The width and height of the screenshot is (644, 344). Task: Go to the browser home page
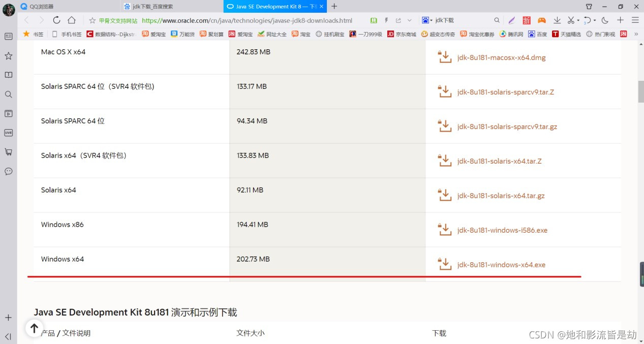coord(72,20)
